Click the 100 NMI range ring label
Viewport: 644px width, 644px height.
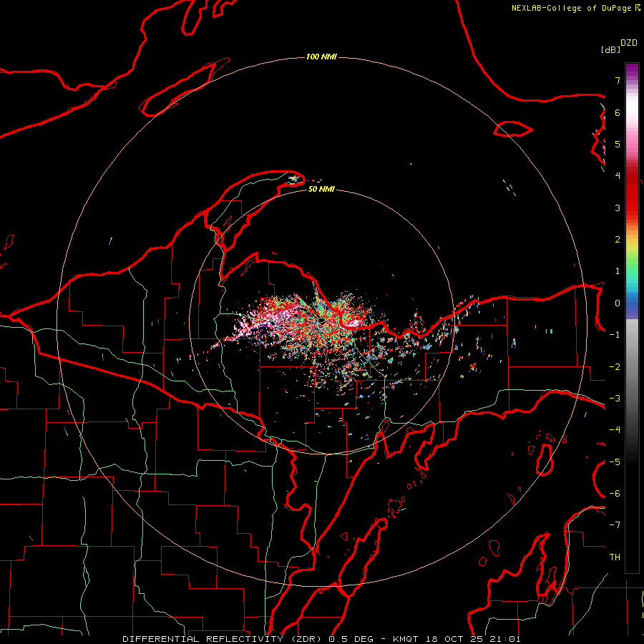pos(321,57)
